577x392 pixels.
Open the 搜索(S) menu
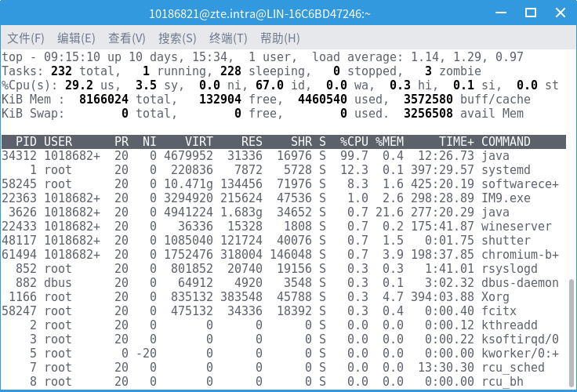point(177,38)
